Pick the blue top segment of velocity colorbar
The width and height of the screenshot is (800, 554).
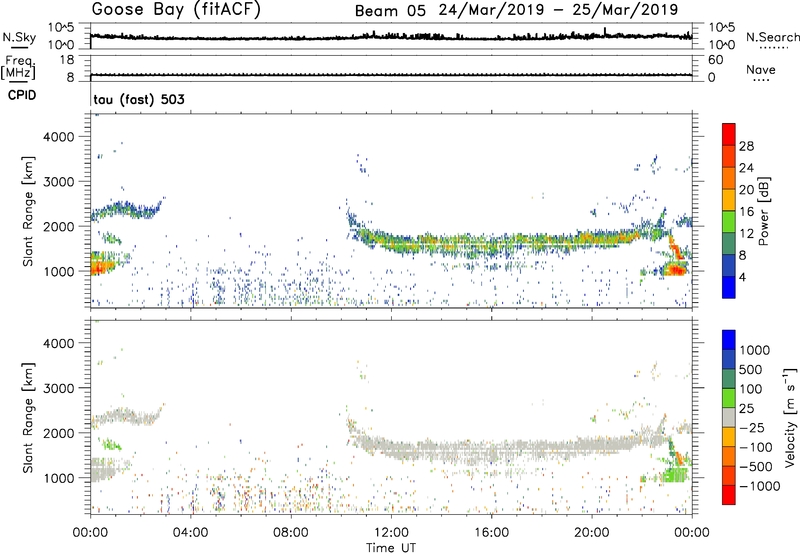[729, 340]
